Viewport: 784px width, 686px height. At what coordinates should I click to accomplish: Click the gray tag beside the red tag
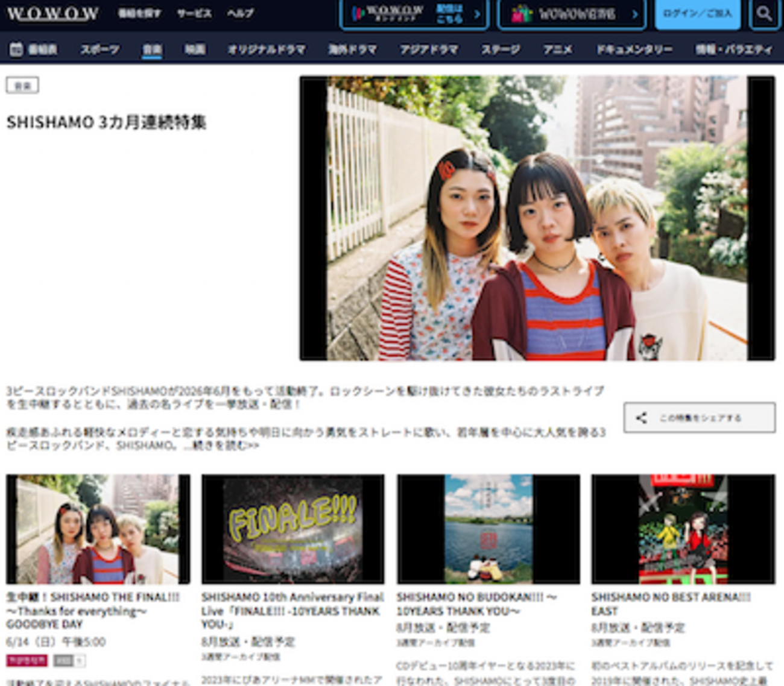click(69, 661)
